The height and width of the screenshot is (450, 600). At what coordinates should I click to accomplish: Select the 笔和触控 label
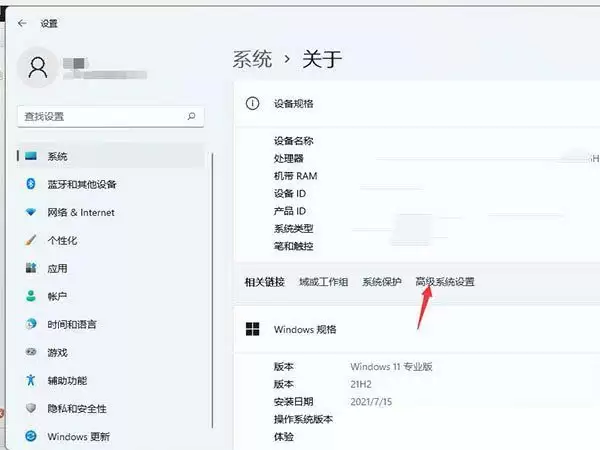coord(293,246)
